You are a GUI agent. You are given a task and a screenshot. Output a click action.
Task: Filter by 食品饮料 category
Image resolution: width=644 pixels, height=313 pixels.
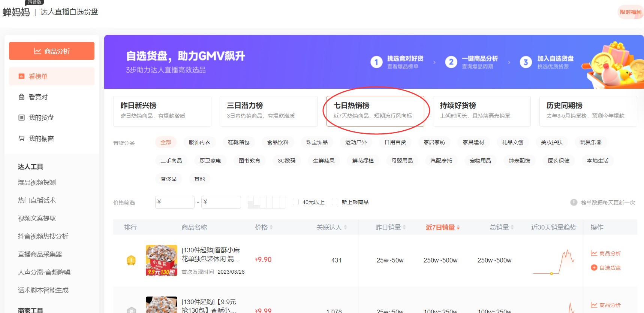click(278, 142)
